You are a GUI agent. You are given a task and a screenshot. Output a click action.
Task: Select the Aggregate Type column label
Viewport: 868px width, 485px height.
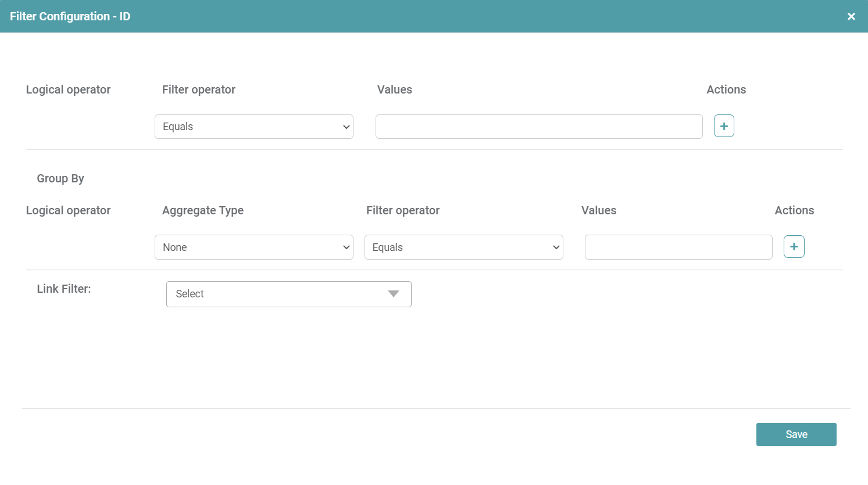pyautogui.click(x=202, y=210)
